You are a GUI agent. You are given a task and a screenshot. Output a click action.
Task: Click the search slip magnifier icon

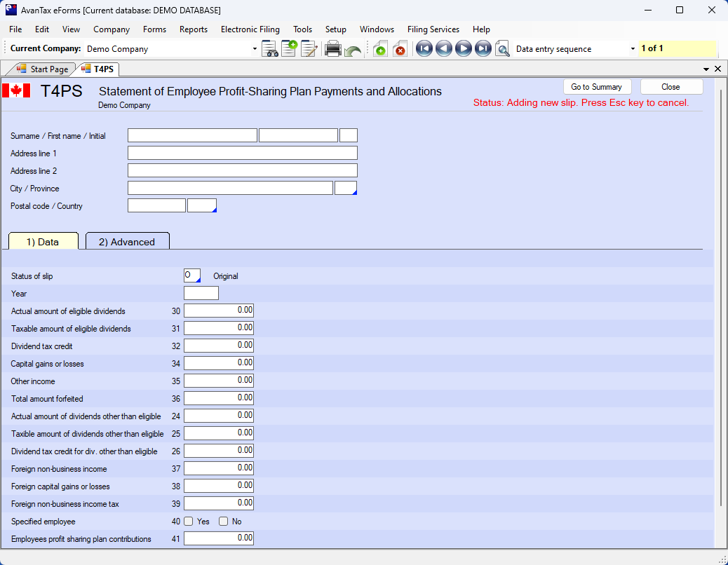tap(502, 49)
